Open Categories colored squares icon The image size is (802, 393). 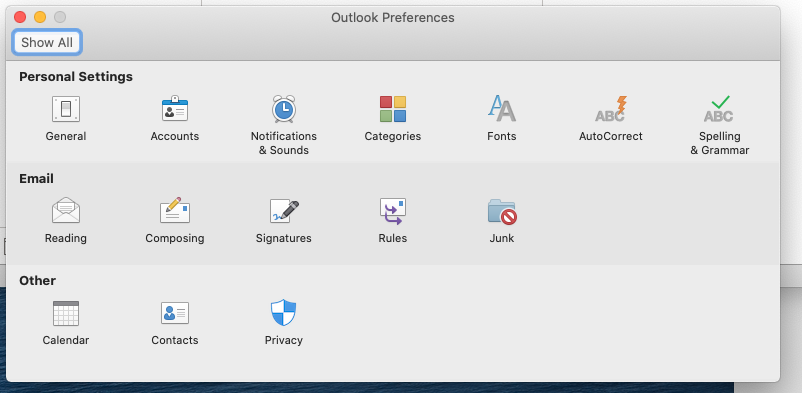(392, 109)
